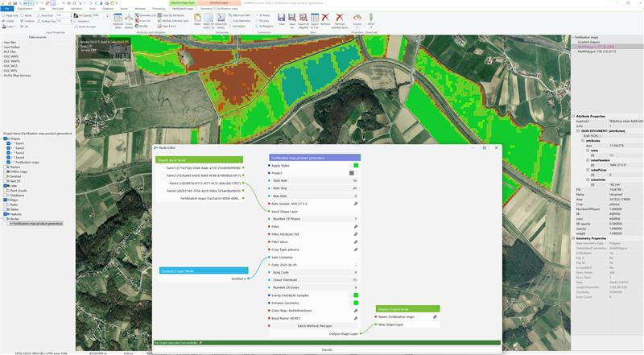The width and height of the screenshot is (644, 355).
Task: Collapse Attribute Properties section
Action: click(573, 116)
